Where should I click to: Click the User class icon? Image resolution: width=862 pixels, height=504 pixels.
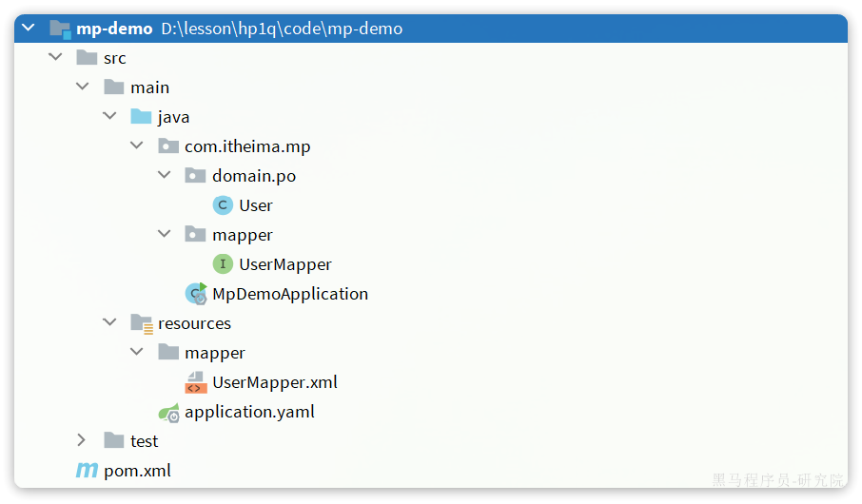[x=223, y=205]
